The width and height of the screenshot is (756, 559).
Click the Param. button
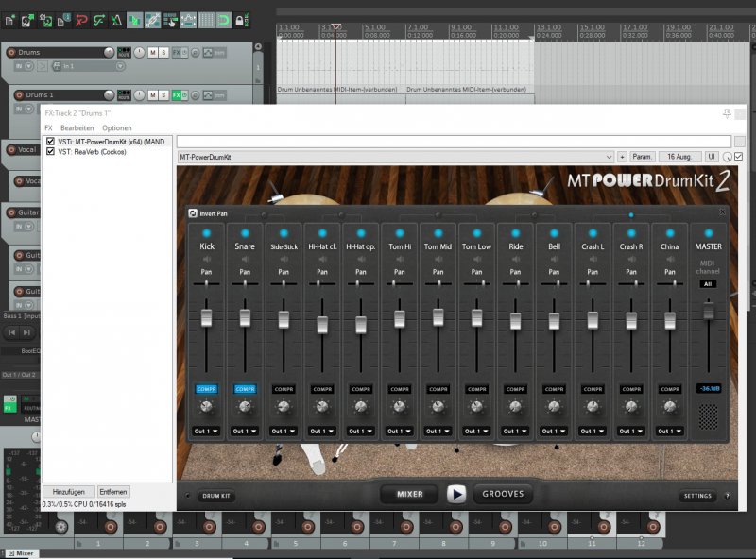pos(642,157)
